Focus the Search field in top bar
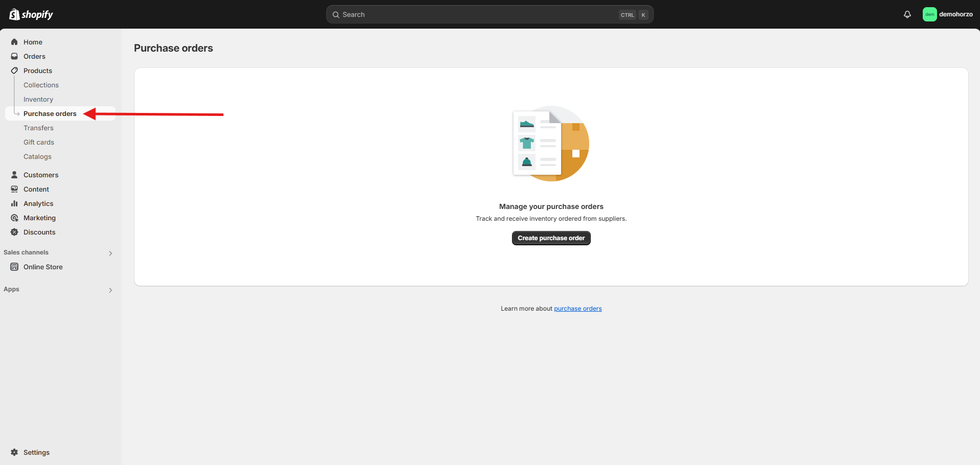The image size is (980, 465). [476, 14]
